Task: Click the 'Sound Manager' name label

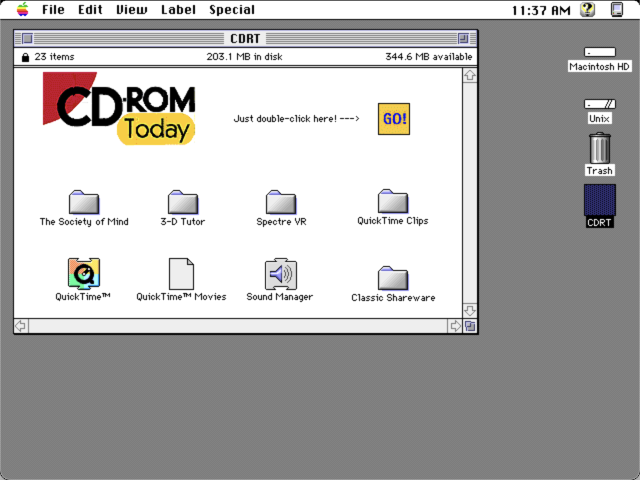Action: pyautogui.click(x=280, y=297)
